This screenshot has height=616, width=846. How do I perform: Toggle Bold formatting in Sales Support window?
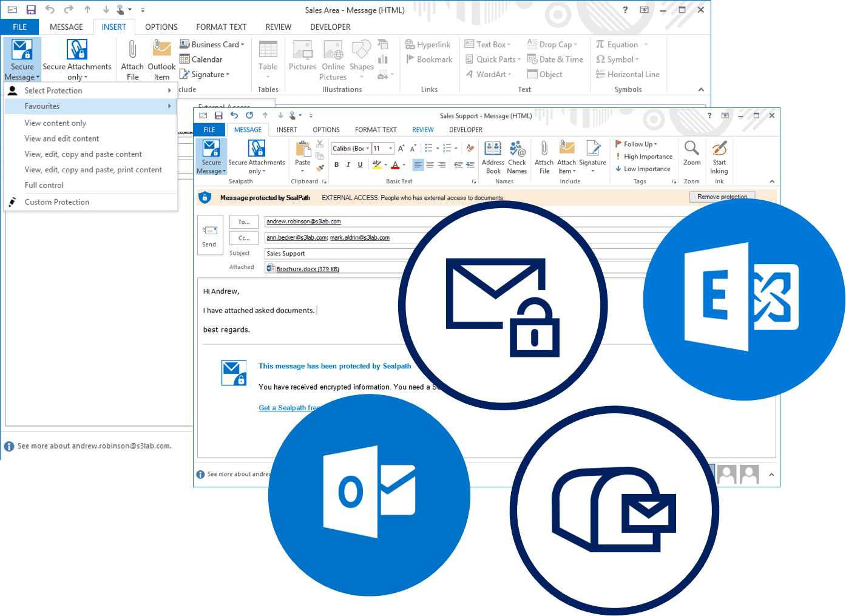336,164
